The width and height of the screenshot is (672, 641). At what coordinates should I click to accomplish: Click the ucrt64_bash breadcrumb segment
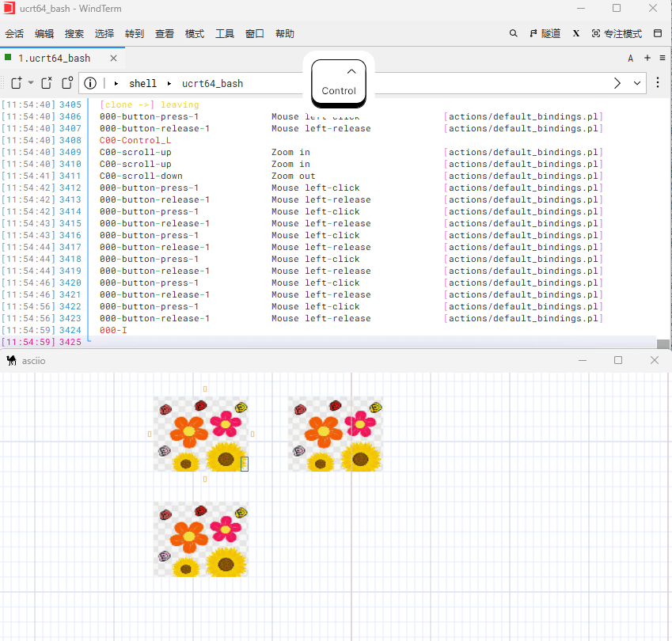tap(212, 83)
